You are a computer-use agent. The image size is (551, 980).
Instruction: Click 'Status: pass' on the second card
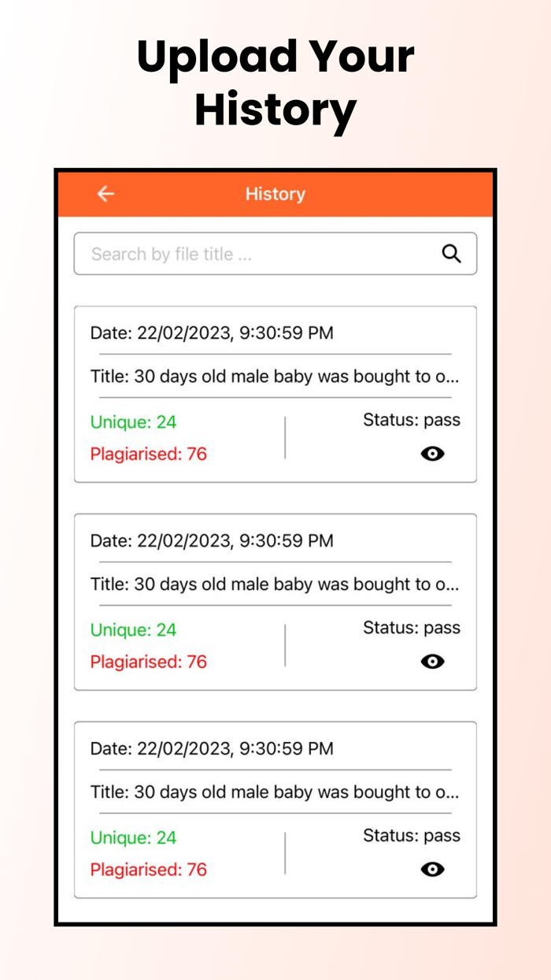click(x=411, y=627)
